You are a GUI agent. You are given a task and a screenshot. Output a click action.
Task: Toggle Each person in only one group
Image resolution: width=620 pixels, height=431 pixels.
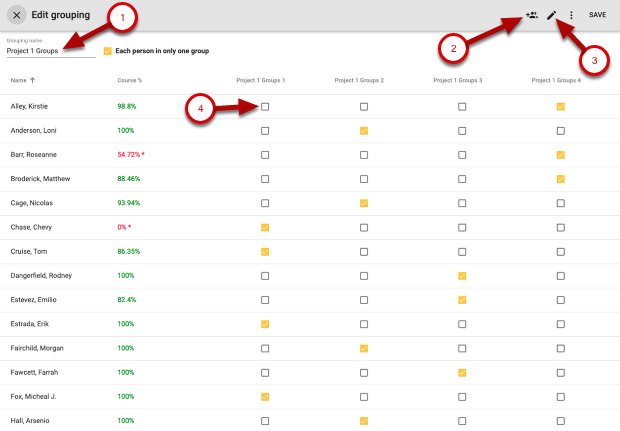108,50
